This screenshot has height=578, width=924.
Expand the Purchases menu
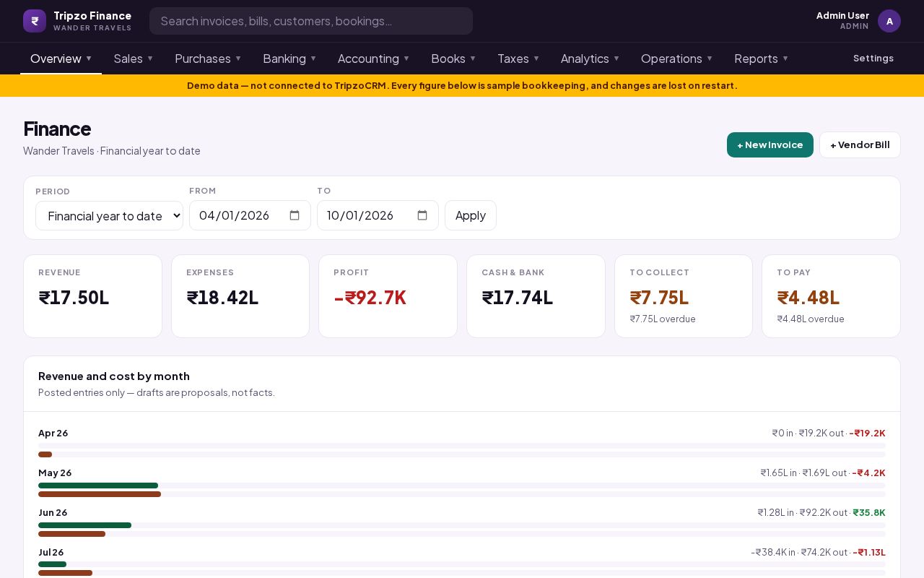[208, 59]
